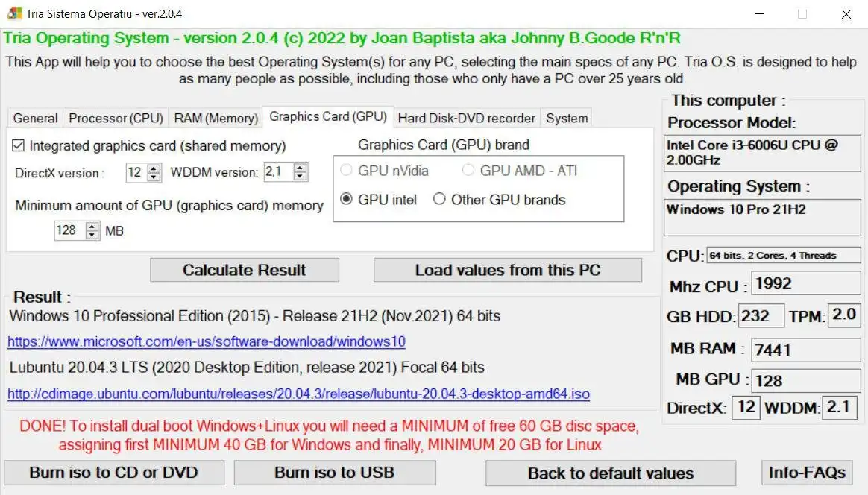868x495 pixels.
Task: Click the Burn iso to USB button
Action: click(335, 473)
